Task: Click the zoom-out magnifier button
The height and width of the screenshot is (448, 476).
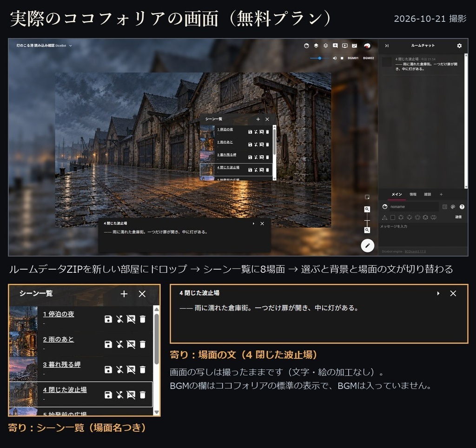Action: [367, 230]
